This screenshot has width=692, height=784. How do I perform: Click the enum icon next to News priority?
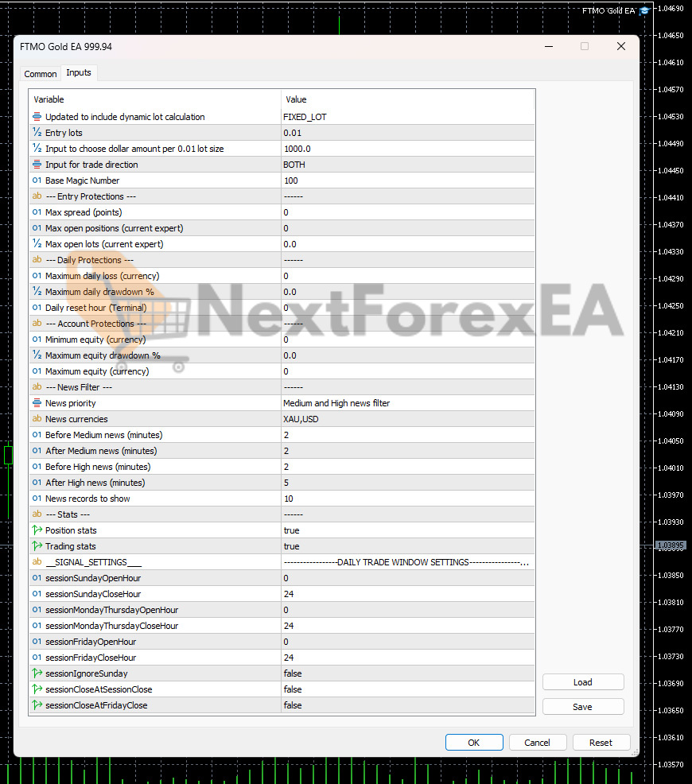point(37,403)
